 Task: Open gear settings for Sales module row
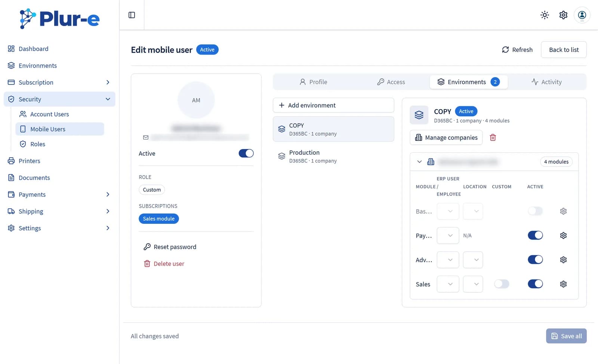(563, 284)
